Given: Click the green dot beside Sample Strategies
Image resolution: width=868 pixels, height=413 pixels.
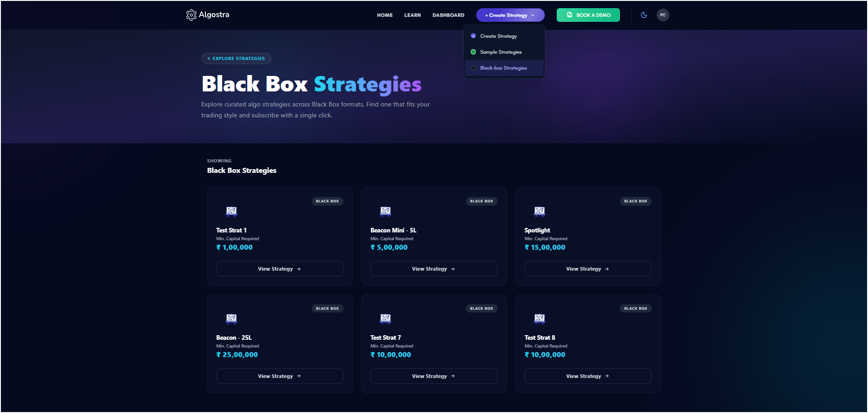Looking at the screenshot, I should (473, 52).
